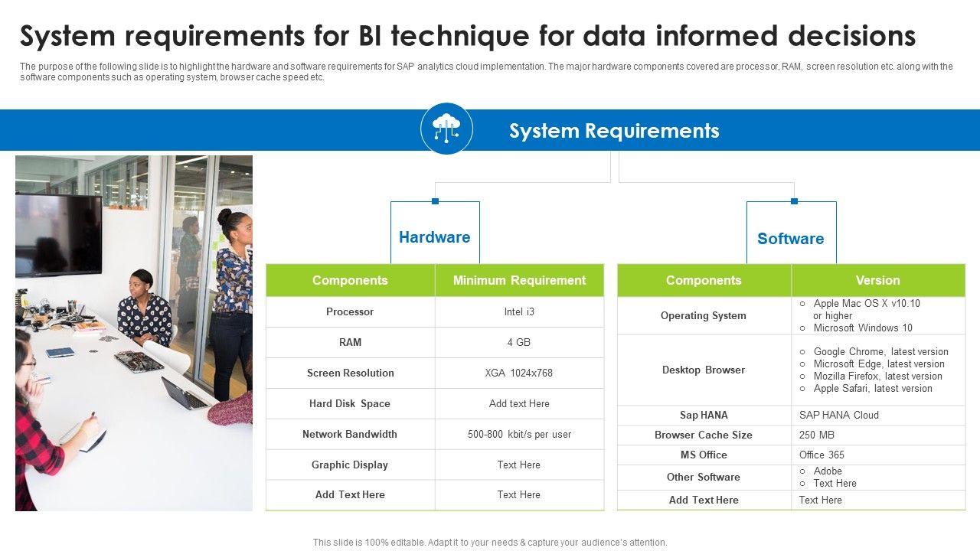
Task: Select the 500-800 kbit/s per user cell
Action: (x=519, y=434)
